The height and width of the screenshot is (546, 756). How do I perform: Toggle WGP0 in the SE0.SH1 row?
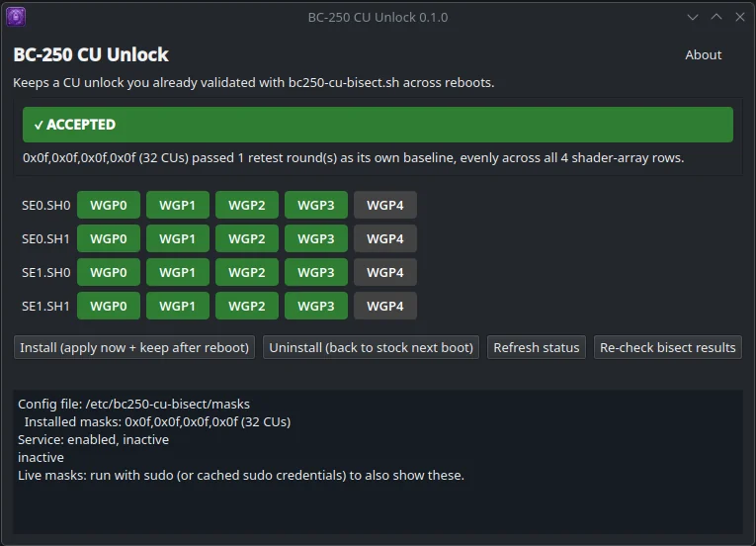[109, 238]
